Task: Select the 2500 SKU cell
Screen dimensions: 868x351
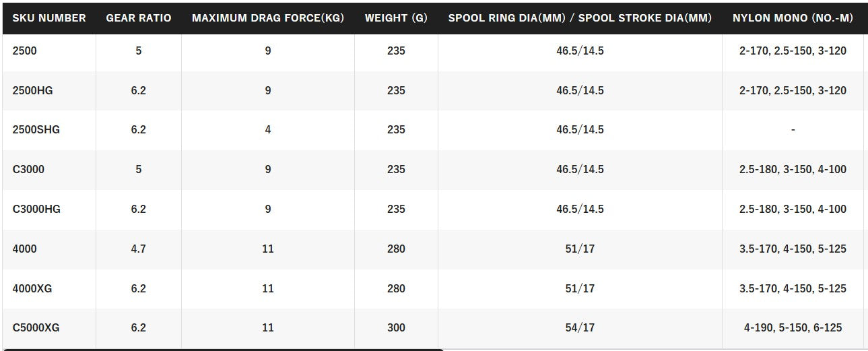Action: click(x=25, y=51)
